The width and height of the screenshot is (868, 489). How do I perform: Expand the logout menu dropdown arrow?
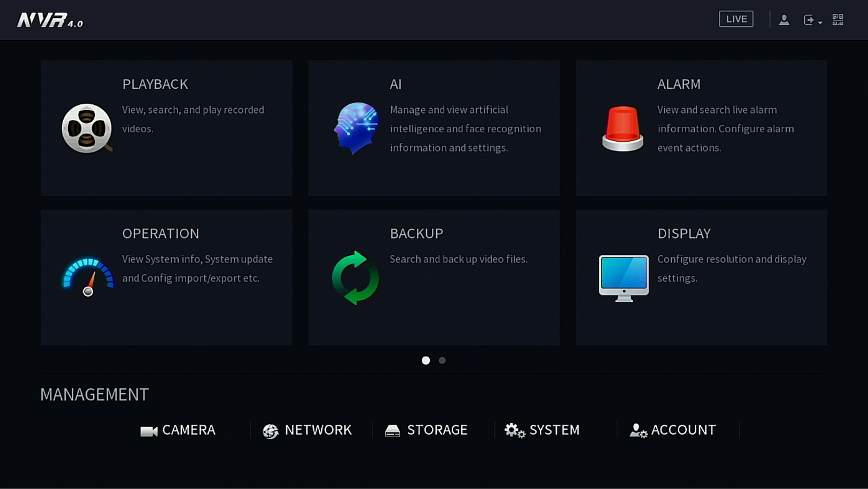tap(820, 22)
